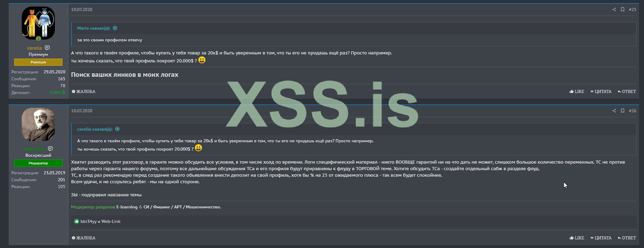Click date 10.07.2020 of post #25
644x248 pixels.
(82, 10)
